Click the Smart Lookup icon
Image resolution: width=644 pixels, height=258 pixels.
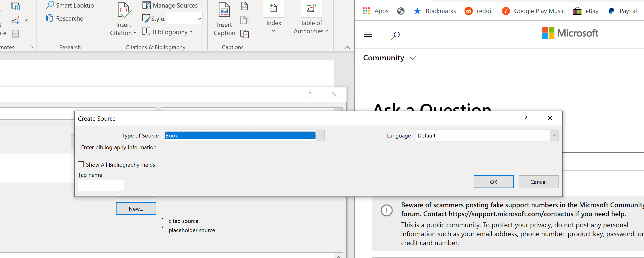(x=50, y=5)
